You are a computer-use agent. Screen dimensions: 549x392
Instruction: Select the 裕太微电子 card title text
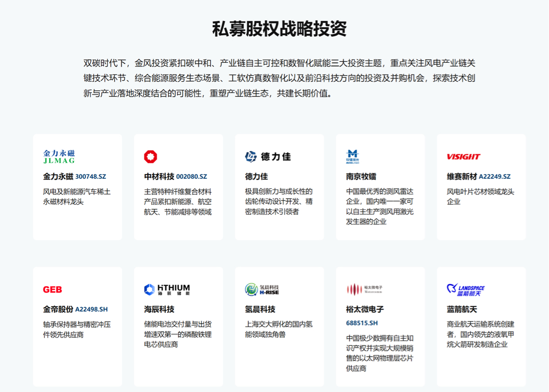pos(365,309)
